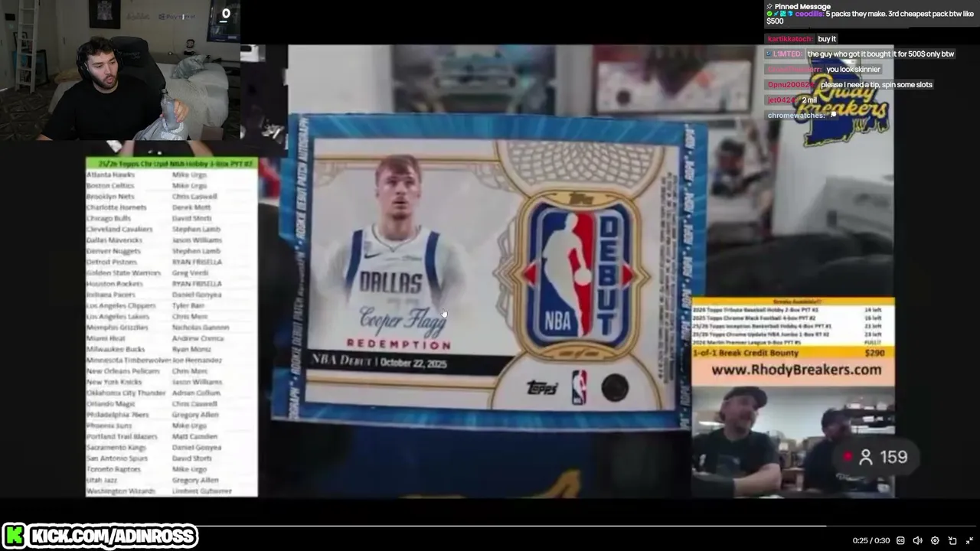This screenshot has width=980, height=551.
Task: Click the Milwaukee Bucks team cell
Action: [x=116, y=349]
